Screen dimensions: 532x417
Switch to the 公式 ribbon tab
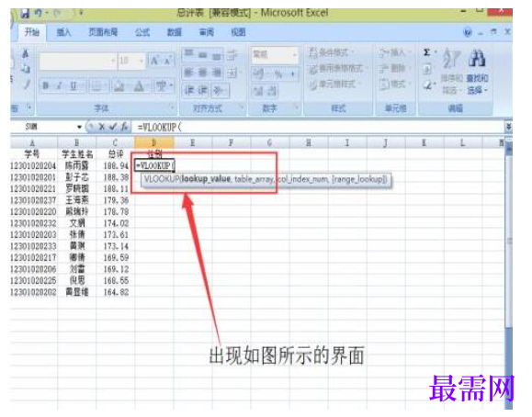141,32
